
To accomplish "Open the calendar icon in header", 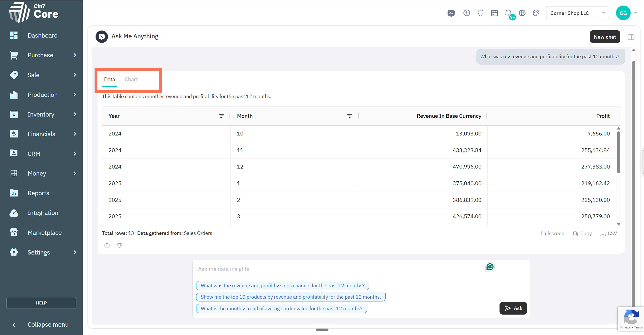I will tap(494, 13).
